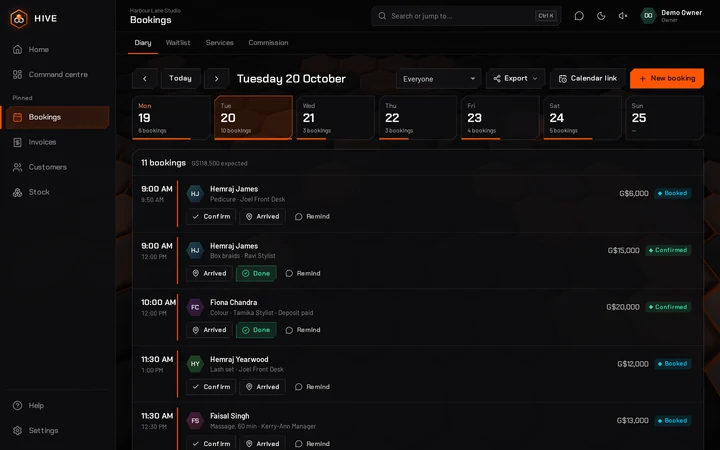Go to next day with right chevron
Screen dimensions: 720x450
pos(217,79)
